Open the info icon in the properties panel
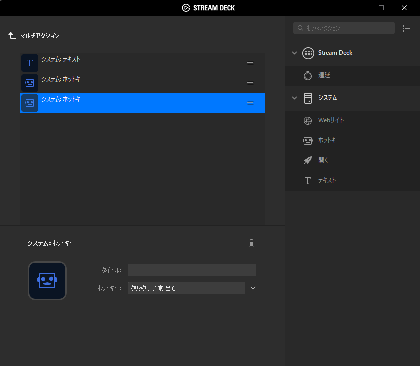This screenshot has width=420, height=366. [x=251, y=243]
